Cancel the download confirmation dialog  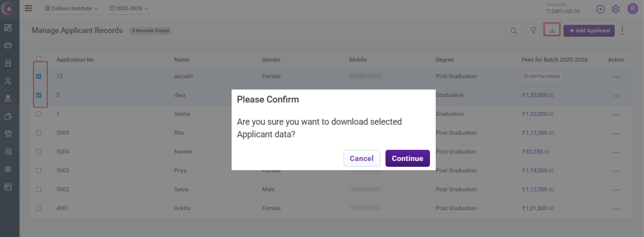(x=361, y=158)
